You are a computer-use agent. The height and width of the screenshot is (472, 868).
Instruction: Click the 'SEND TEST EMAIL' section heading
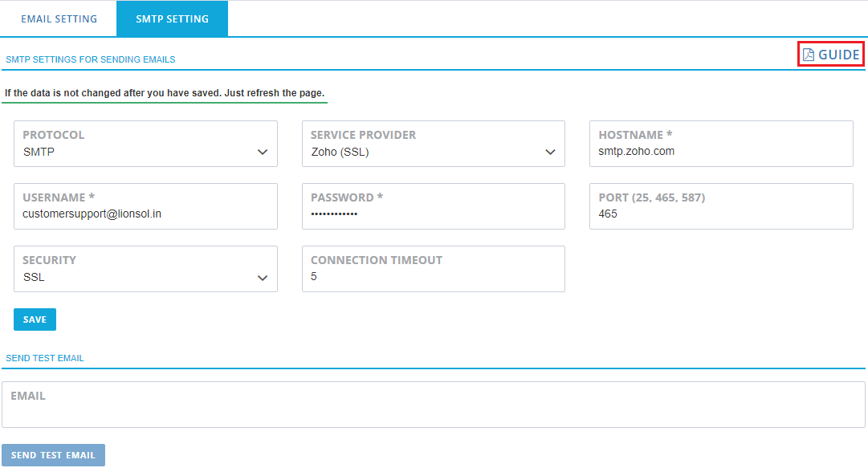(x=45, y=358)
